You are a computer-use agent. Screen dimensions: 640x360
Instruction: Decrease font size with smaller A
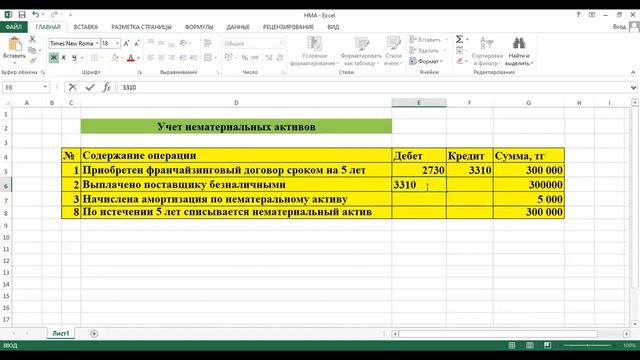coord(137,43)
